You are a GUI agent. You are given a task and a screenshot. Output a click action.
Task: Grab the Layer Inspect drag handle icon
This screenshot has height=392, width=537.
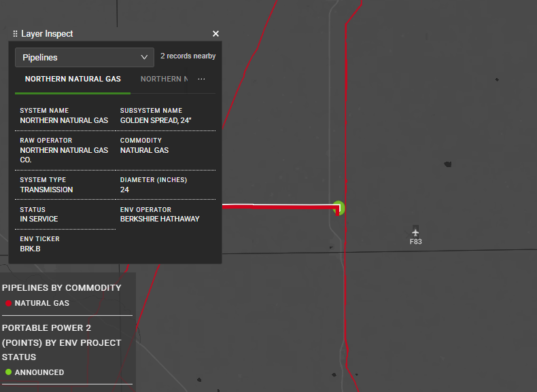pyautogui.click(x=15, y=34)
